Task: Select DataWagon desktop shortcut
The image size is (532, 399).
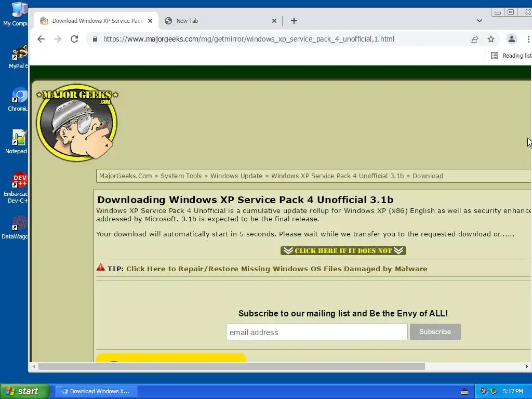Action: click(x=15, y=228)
